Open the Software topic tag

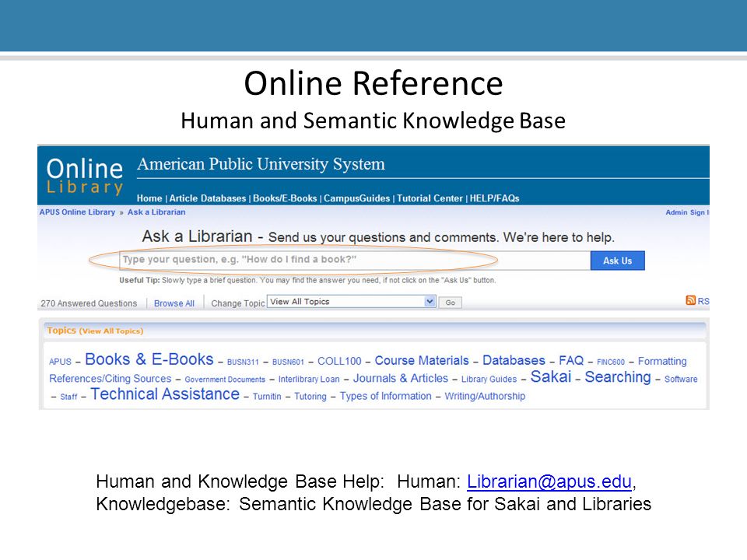[x=681, y=379]
